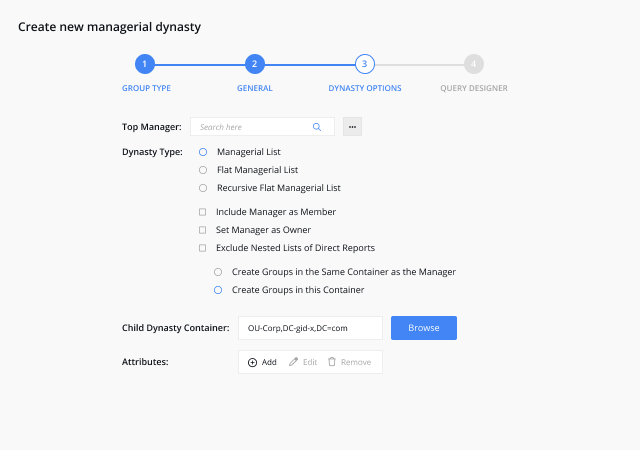Click the blue Browse button
Screen dimensions: 640x450
424,328
